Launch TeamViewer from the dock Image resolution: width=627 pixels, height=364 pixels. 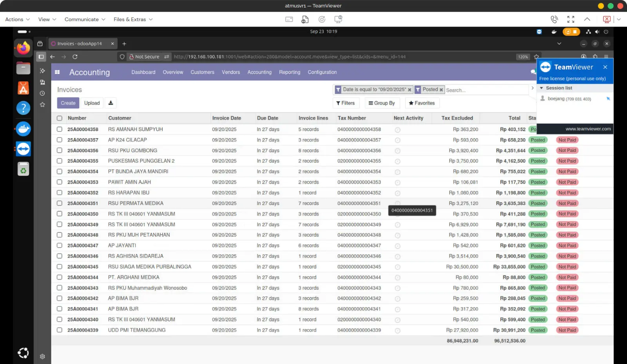(23, 149)
